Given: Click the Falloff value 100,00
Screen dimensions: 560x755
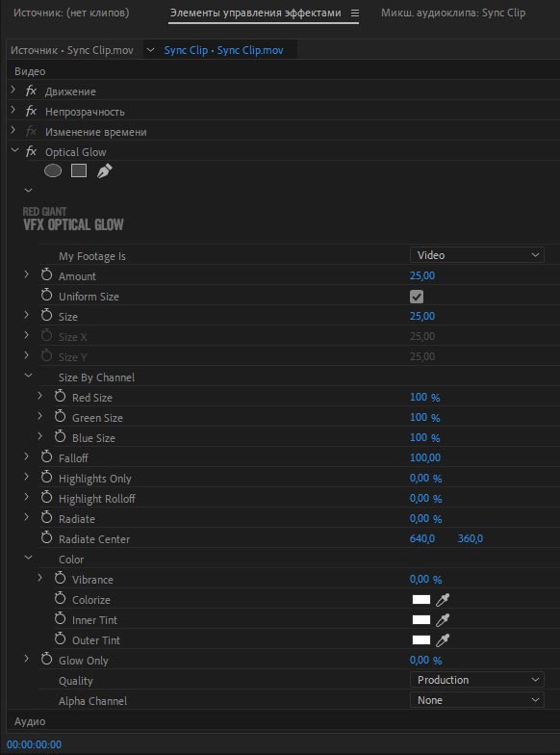Looking at the screenshot, I should click(425, 457).
